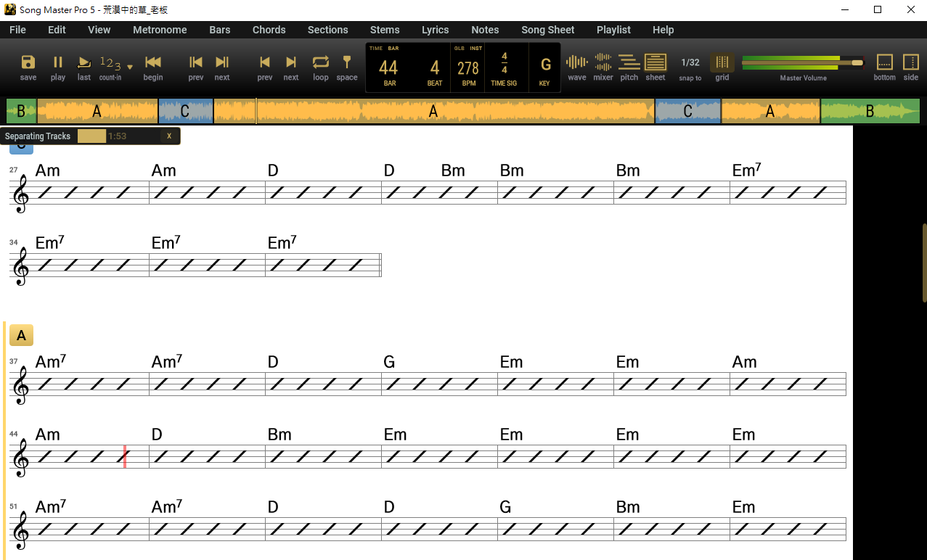927x560 pixels.
Task: Open the Chords menu
Action: tap(269, 30)
